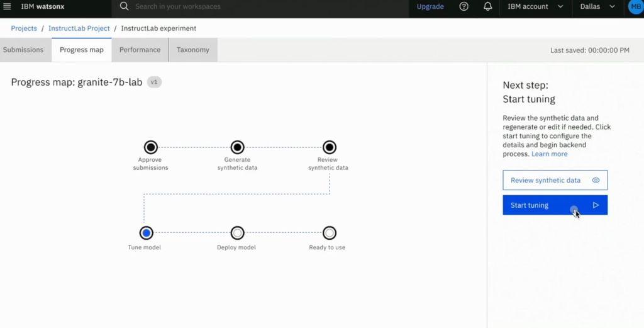Viewport: 644px width, 328px height.
Task: Switch to the Progress map tab
Action: (82, 50)
